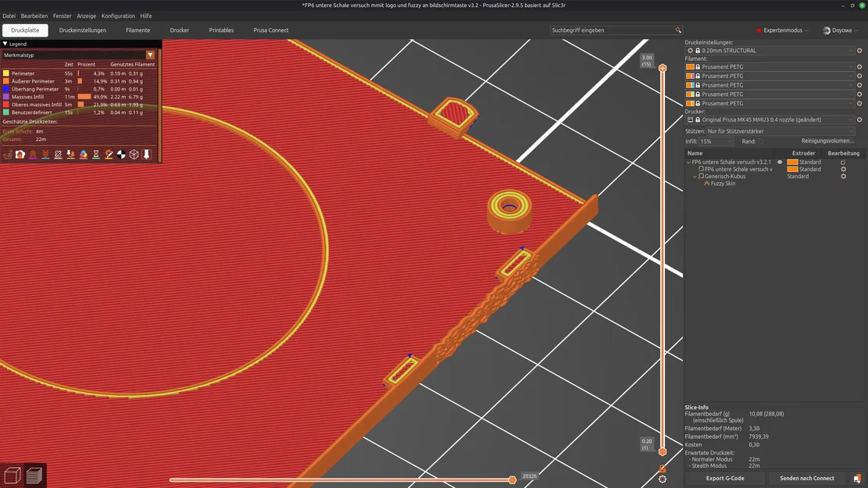Toggle print pauses hourglass icon
868x488 pixels.
(x=96, y=155)
